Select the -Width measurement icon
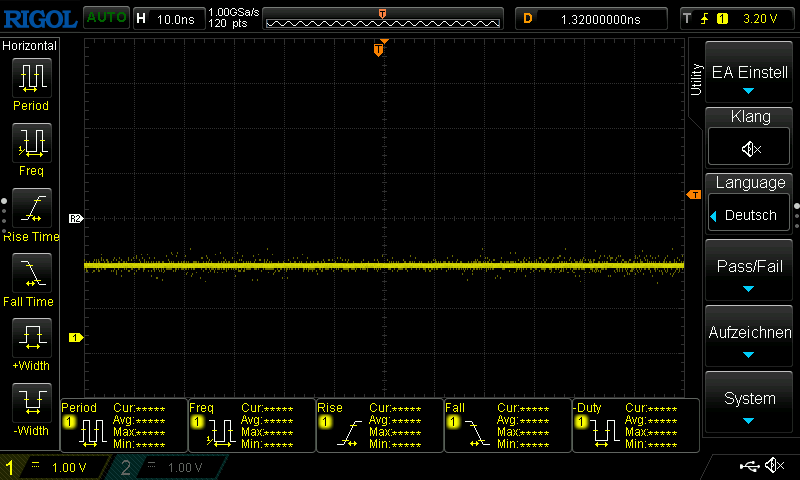 [x=30, y=403]
